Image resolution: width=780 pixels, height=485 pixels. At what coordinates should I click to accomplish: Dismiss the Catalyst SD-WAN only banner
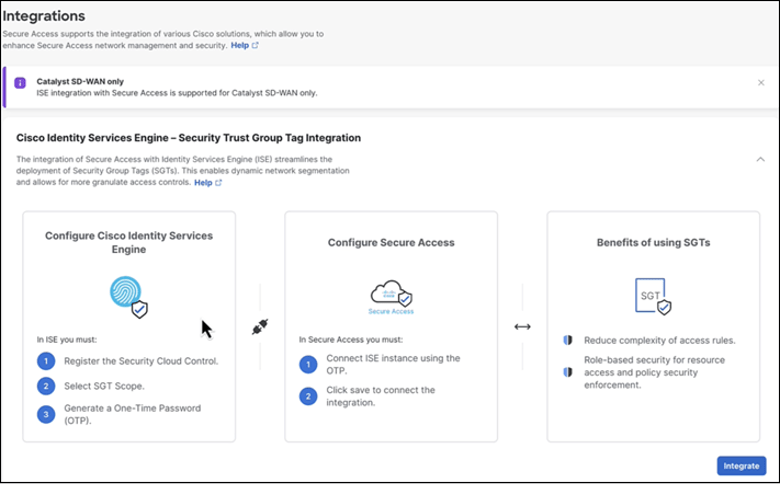pyautogui.click(x=761, y=83)
